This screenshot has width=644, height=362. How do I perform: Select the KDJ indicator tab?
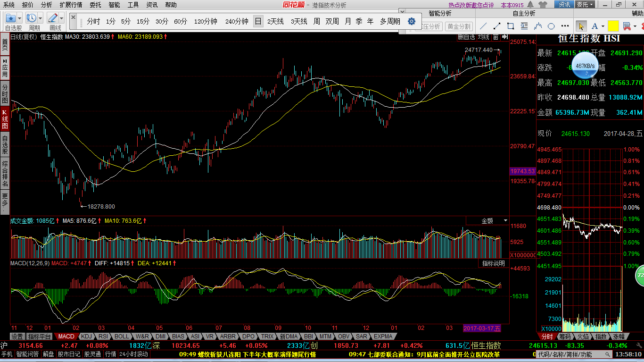(86, 337)
